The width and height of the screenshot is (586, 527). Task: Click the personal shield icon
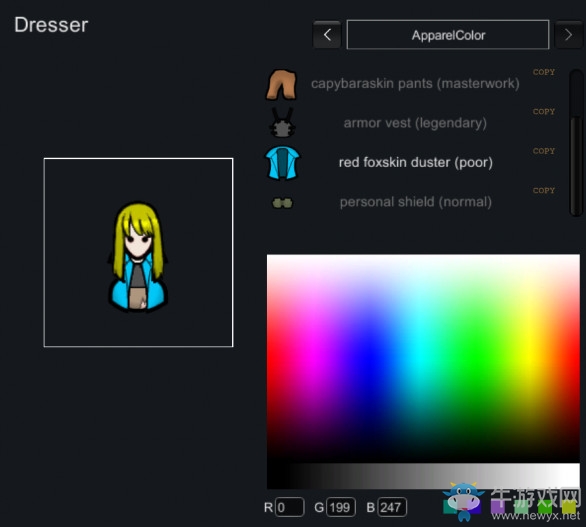pyautogui.click(x=282, y=203)
